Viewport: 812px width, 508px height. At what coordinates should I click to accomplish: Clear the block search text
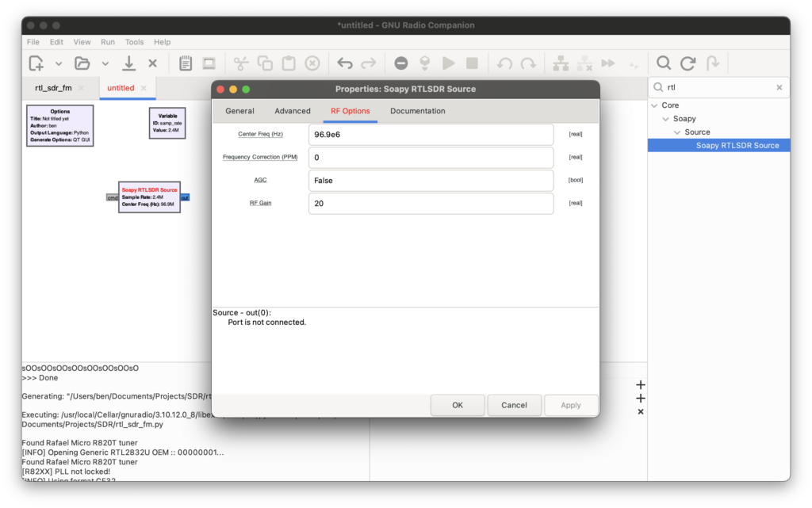[779, 88]
